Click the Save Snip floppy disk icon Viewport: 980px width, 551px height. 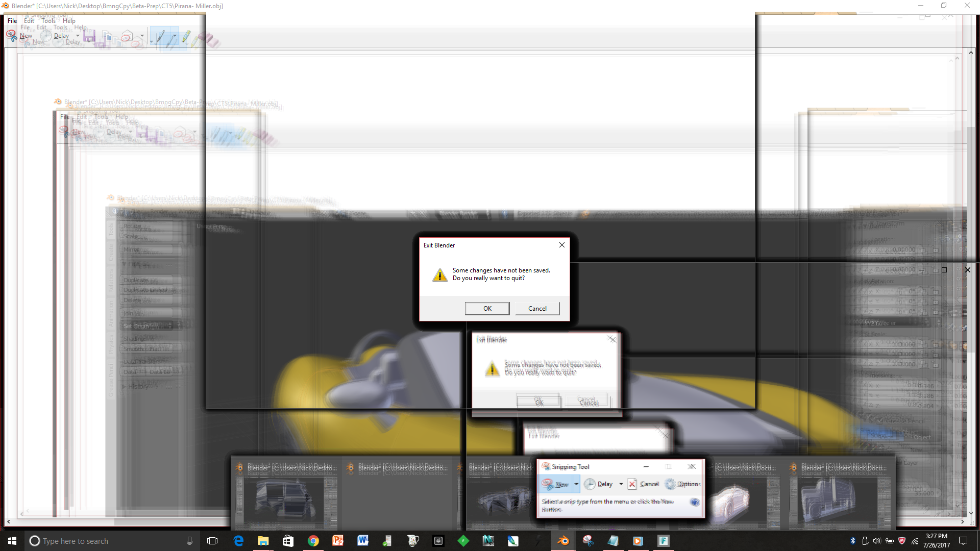pyautogui.click(x=89, y=36)
